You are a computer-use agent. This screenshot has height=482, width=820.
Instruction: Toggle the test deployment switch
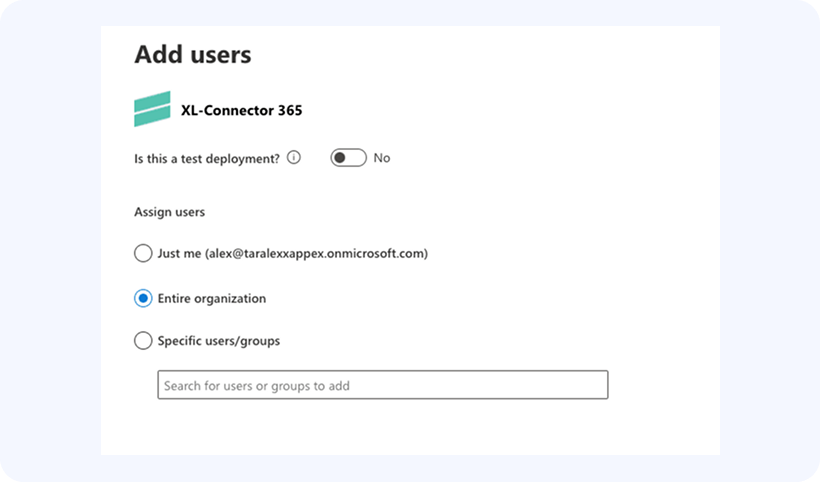coord(348,158)
